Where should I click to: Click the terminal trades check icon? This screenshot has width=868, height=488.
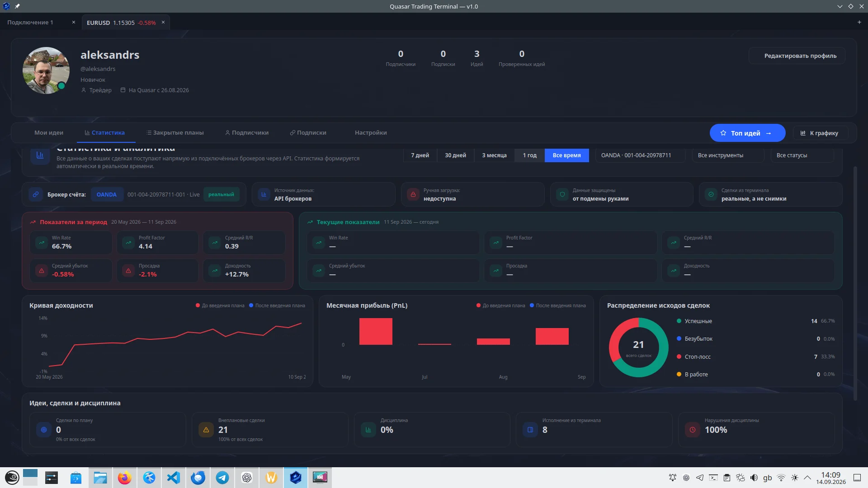[x=711, y=194]
